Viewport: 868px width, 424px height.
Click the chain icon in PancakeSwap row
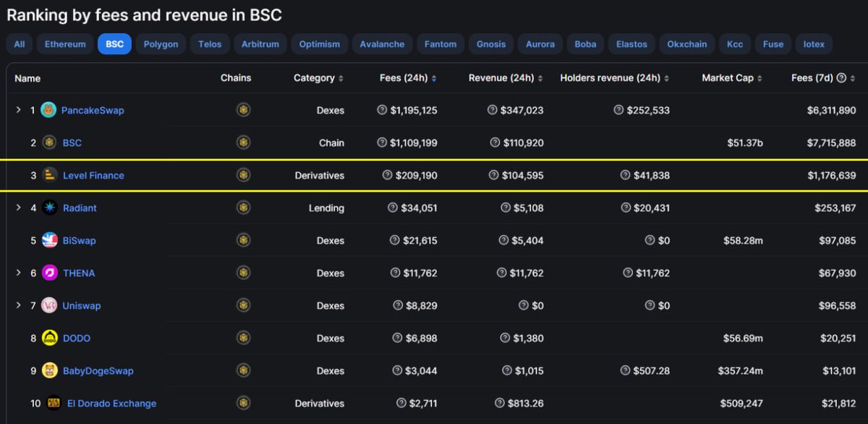[x=244, y=110]
